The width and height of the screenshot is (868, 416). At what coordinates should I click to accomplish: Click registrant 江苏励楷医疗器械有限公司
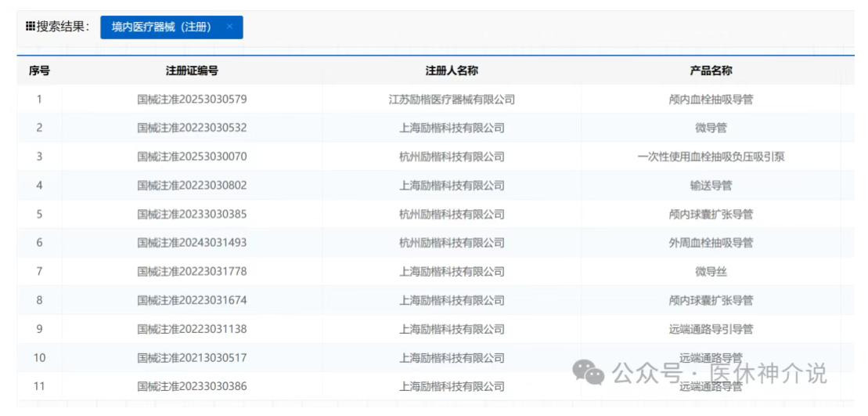tap(452, 99)
